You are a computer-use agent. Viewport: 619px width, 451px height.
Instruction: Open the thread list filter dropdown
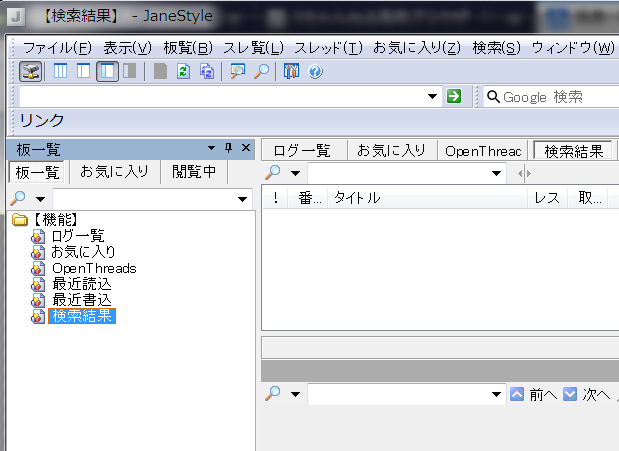[x=497, y=174]
